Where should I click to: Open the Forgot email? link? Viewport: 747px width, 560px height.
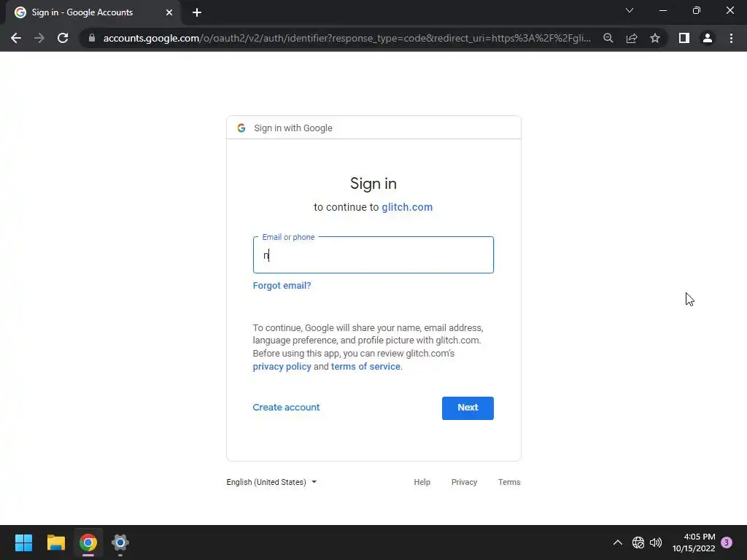point(282,285)
